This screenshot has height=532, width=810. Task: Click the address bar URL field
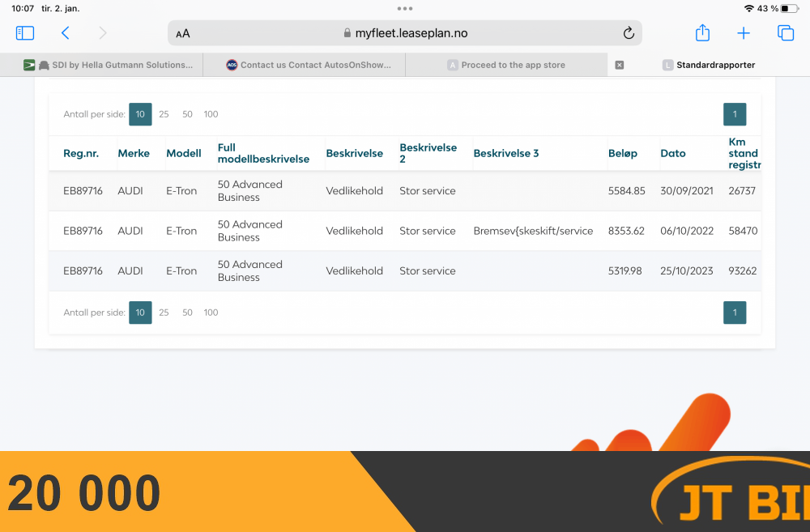(405, 33)
